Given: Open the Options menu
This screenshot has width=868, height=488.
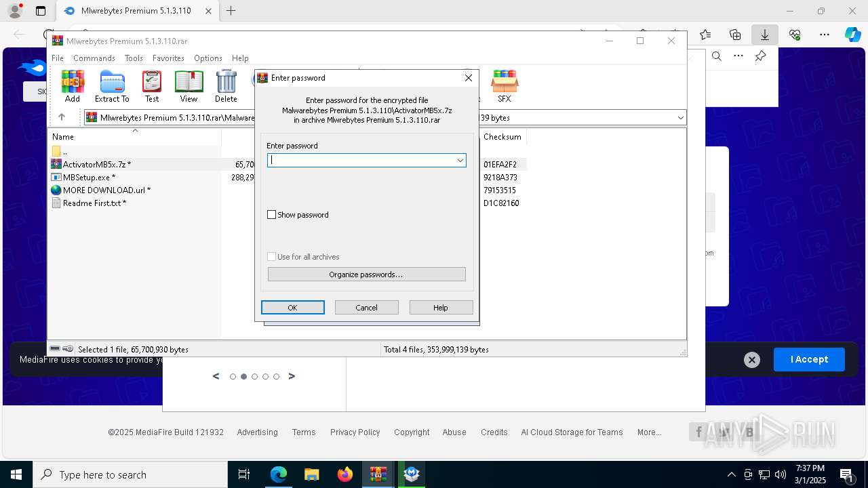Looking at the screenshot, I should click(x=208, y=58).
